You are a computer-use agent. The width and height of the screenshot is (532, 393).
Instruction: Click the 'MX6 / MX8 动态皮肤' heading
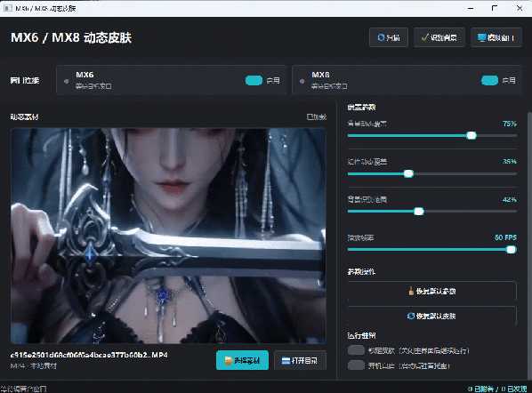pyautogui.click(x=71, y=37)
